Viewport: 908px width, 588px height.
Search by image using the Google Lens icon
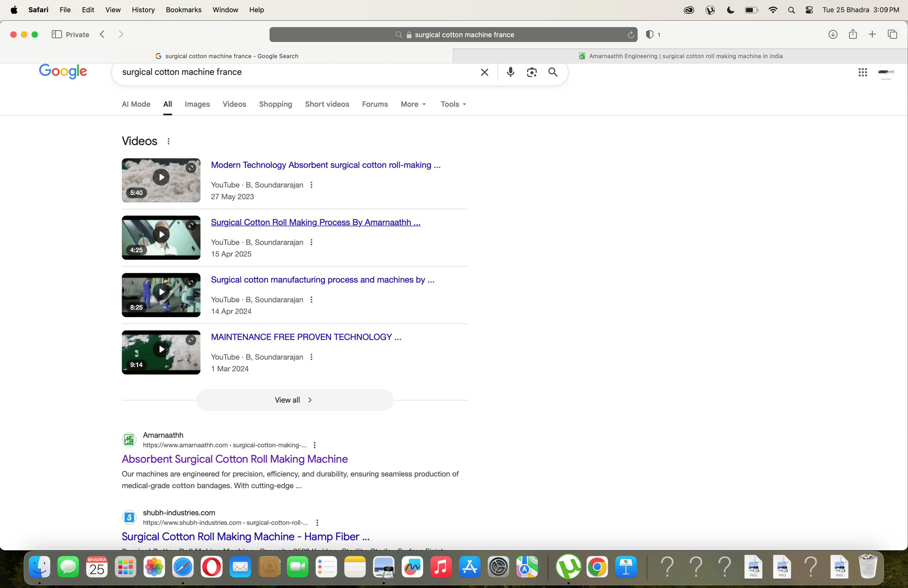tap(532, 72)
